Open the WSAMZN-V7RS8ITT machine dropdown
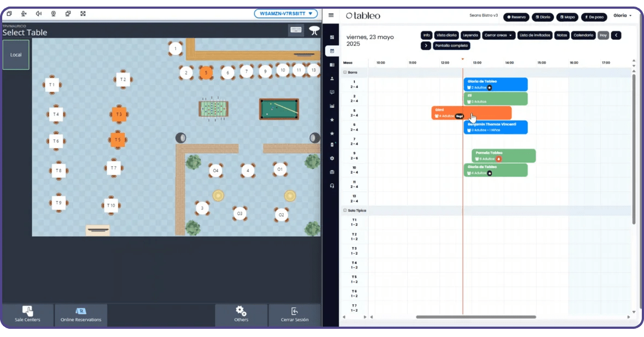 coord(286,14)
